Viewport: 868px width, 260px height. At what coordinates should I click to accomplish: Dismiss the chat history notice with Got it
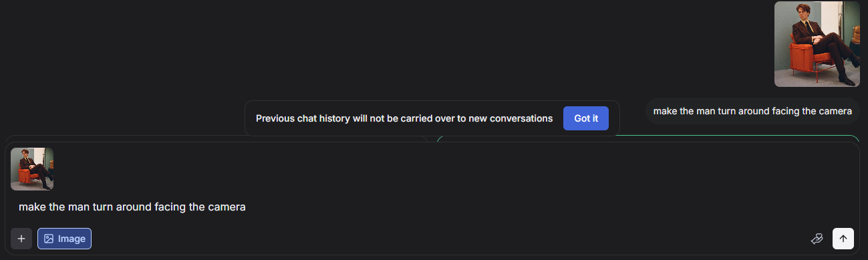pyautogui.click(x=586, y=118)
